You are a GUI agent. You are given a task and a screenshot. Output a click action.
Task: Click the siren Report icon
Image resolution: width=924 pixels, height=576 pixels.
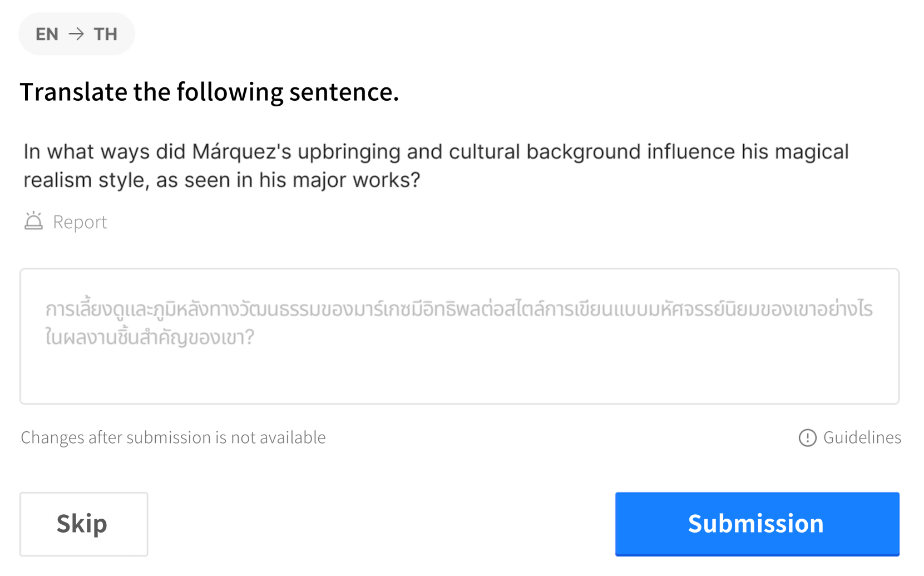[33, 221]
